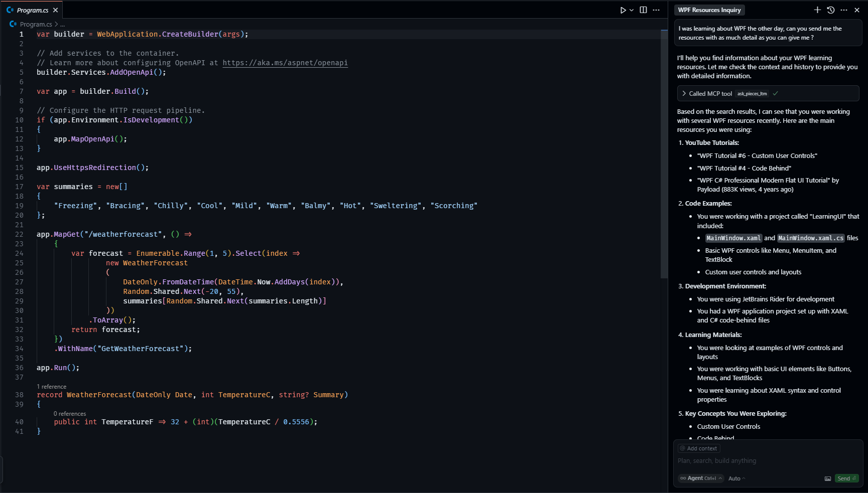Click the "YouTube Tutorials:" heading
This screenshot has width=868, height=493.
pyautogui.click(x=712, y=143)
